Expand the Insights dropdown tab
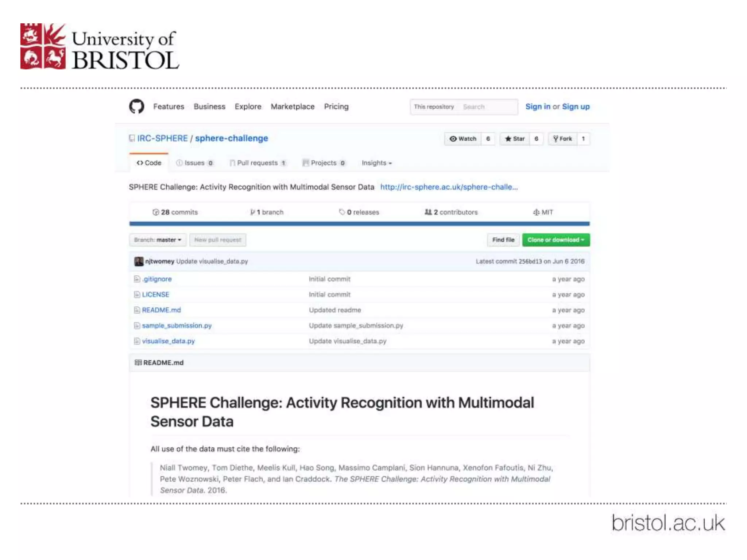 coord(377,163)
